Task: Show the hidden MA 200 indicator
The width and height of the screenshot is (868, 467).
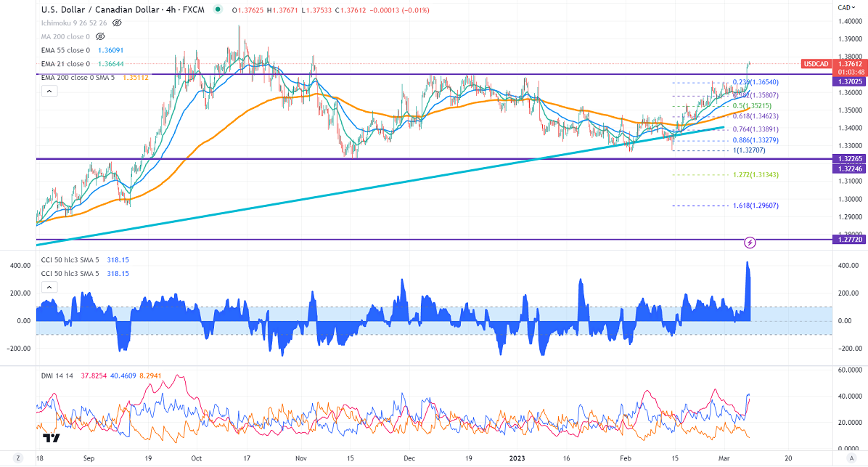Action: (x=100, y=35)
